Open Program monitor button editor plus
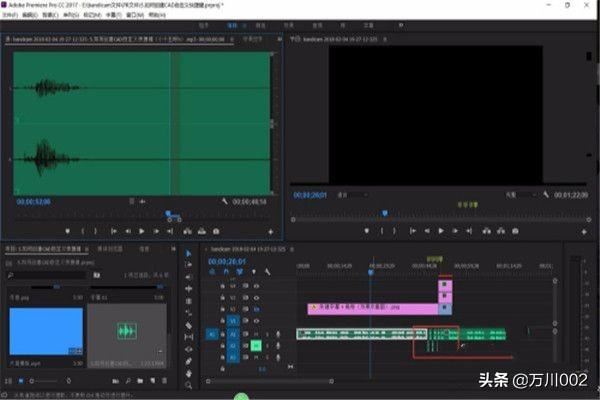Image resolution: width=600 pixels, height=400 pixels. tap(584, 232)
